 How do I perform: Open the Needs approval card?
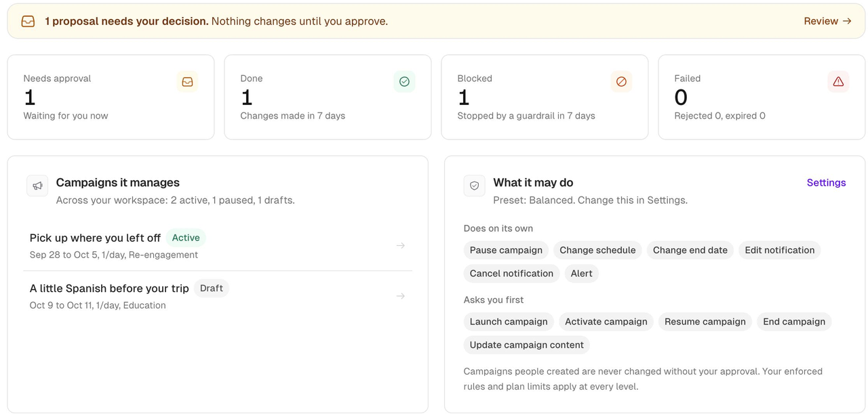pyautogui.click(x=111, y=97)
